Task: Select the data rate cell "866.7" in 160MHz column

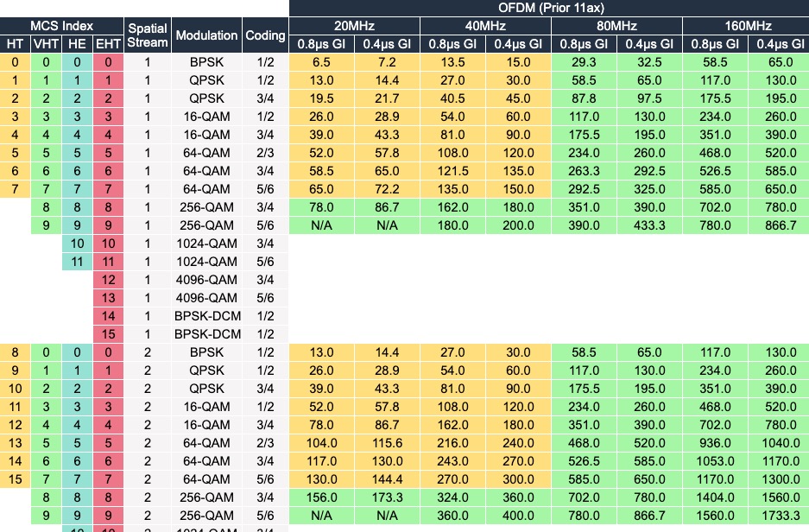Action: [779, 225]
